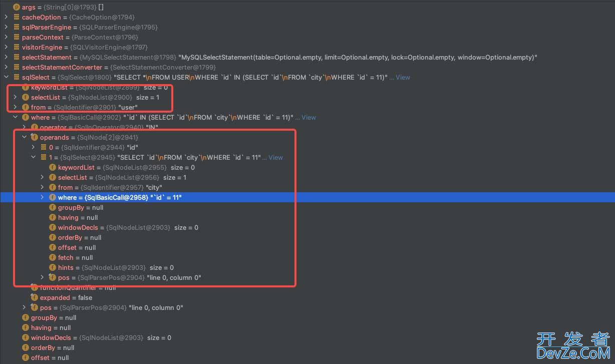Select the SqlIdentifier@2901 "user" value
The height and width of the screenshot is (364, 615).
tap(96, 108)
